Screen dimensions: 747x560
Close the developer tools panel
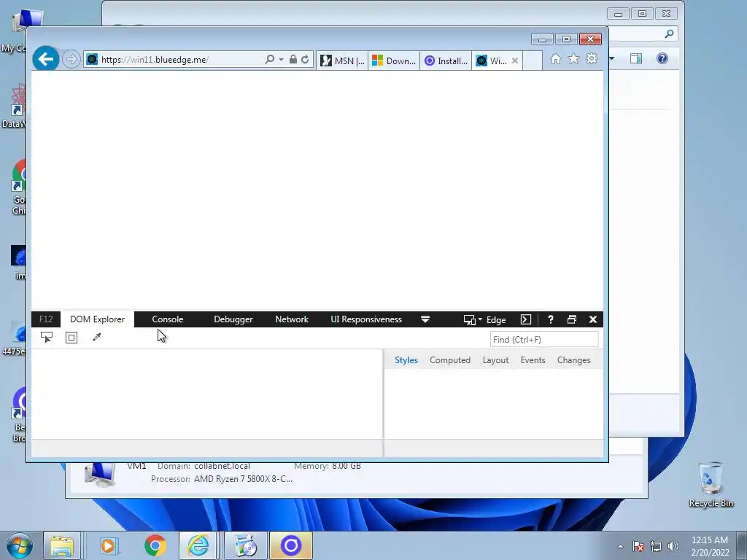tap(593, 319)
